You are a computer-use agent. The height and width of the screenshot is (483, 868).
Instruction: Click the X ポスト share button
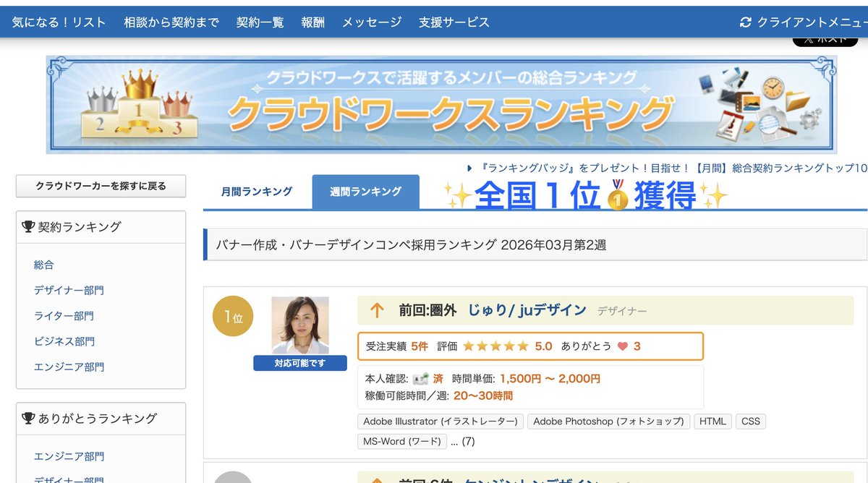(825, 40)
